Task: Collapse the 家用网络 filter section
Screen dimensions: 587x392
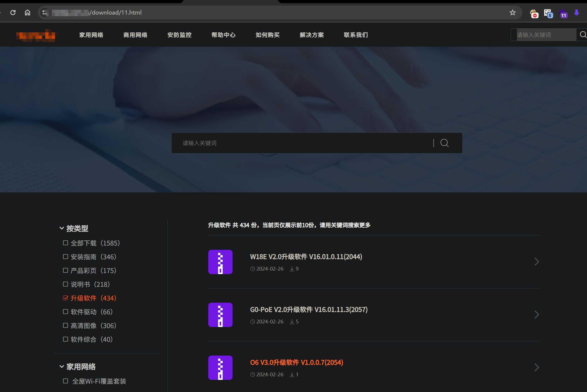Action: point(62,367)
